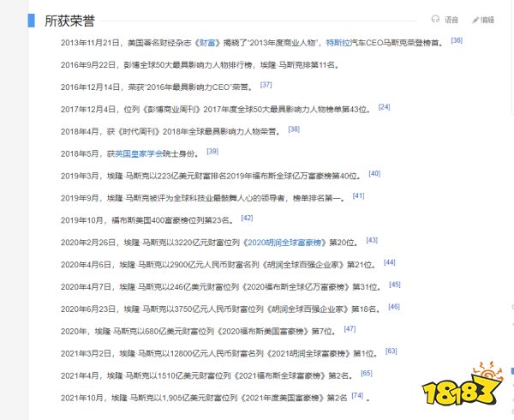Open citation reference [63]
The height and width of the screenshot is (420, 514).
click(391, 351)
